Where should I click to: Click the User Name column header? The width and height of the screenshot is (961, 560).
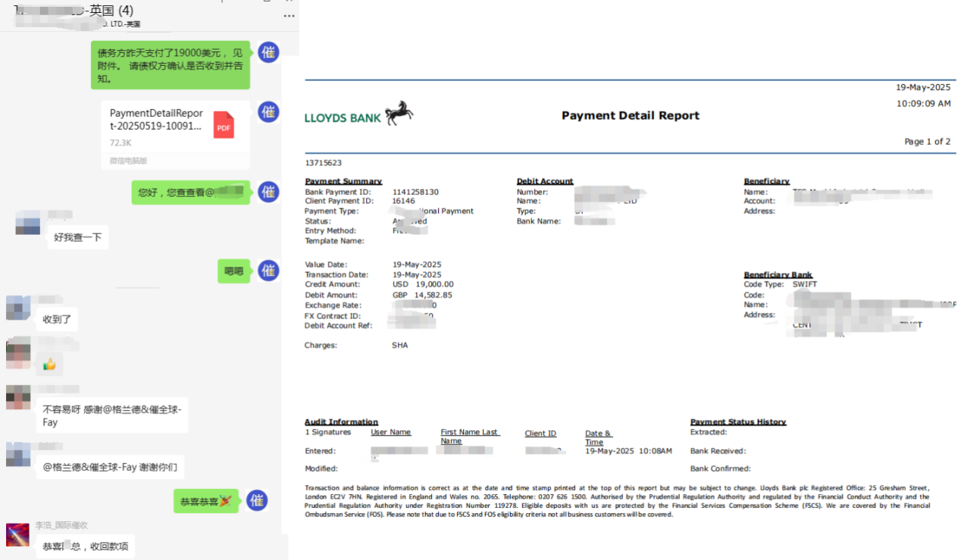tap(390, 432)
